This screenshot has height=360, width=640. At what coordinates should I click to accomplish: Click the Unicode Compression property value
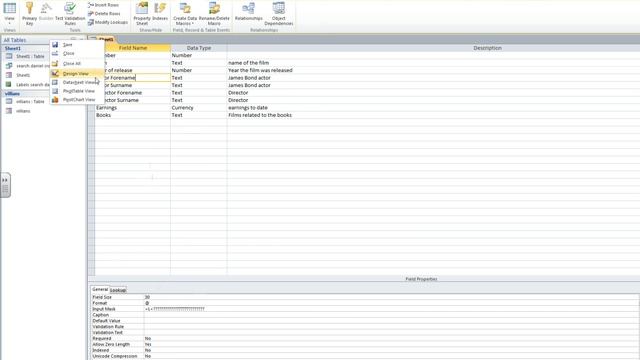391,356
